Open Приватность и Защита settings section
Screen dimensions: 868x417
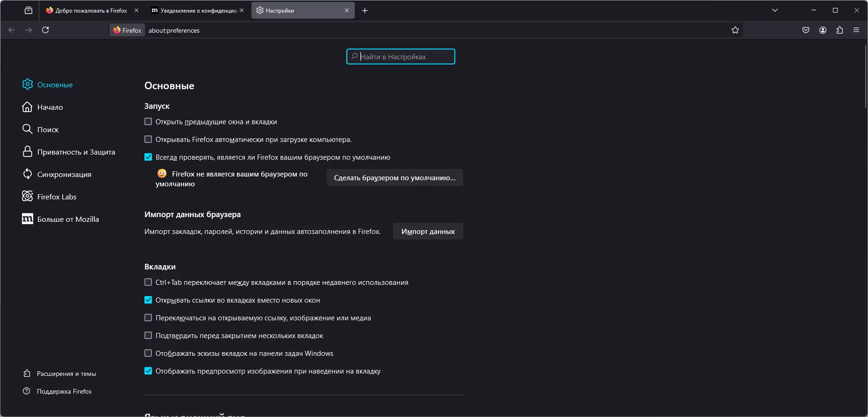coord(76,152)
